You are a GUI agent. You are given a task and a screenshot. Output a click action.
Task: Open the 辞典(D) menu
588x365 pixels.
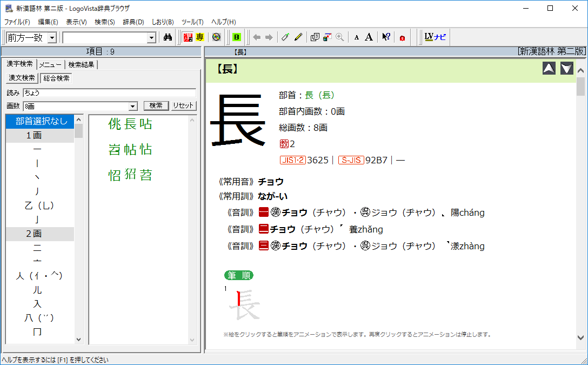133,22
